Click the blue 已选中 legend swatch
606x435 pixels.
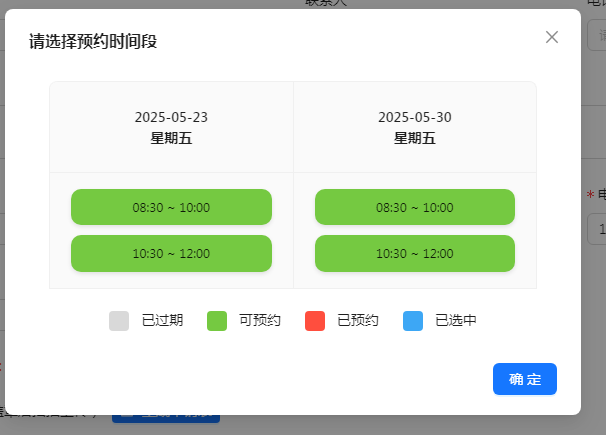(x=413, y=321)
